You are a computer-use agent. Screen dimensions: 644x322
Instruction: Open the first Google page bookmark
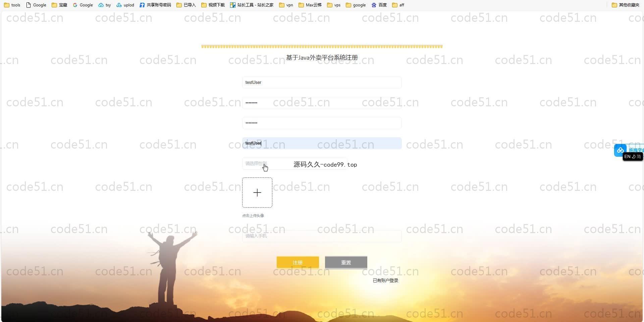pyautogui.click(x=36, y=5)
